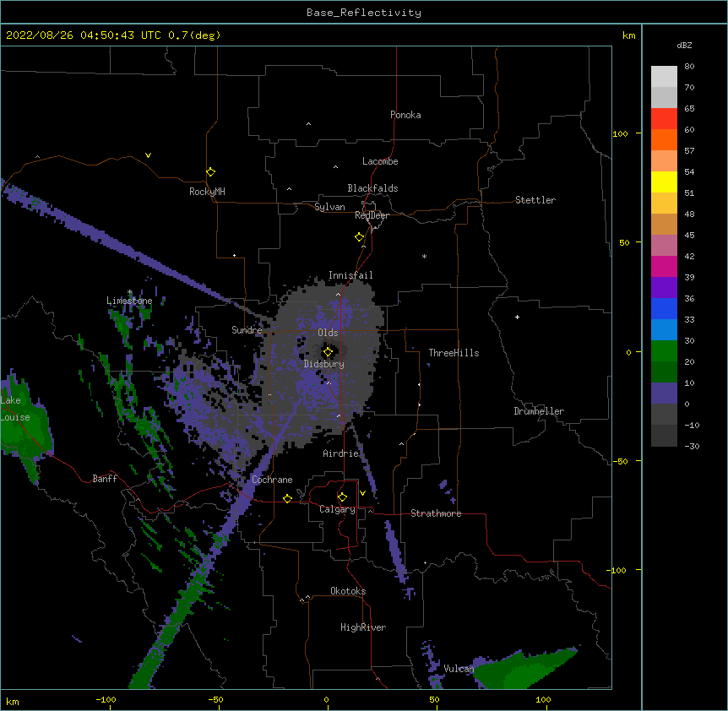
Task: Click the yellow diamond marker above Calgary label
Action: click(343, 497)
